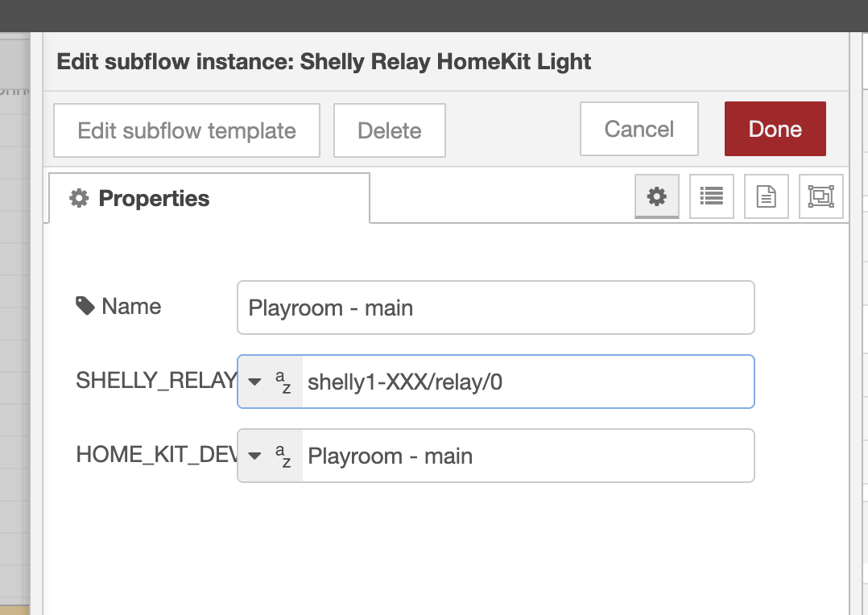Image resolution: width=868 pixels, height=615 pixels.
Task: Open the environment variables list icon
Action: click(x=712, y=196)
